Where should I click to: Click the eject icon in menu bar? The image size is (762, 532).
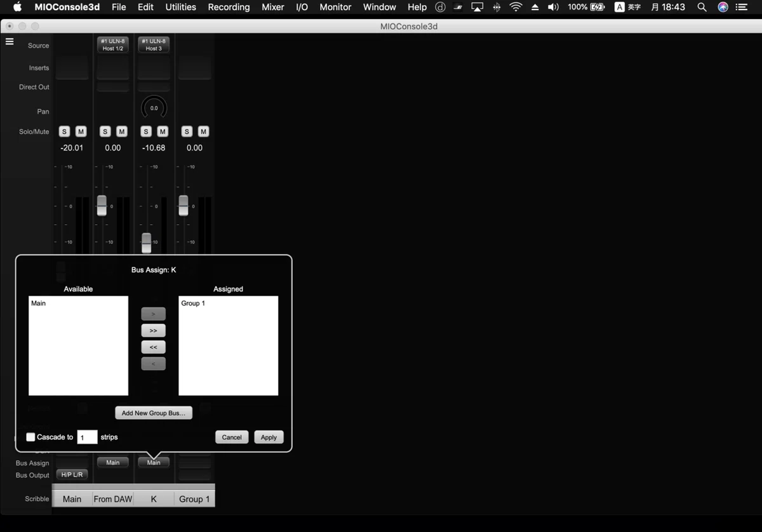click(535, 7)
